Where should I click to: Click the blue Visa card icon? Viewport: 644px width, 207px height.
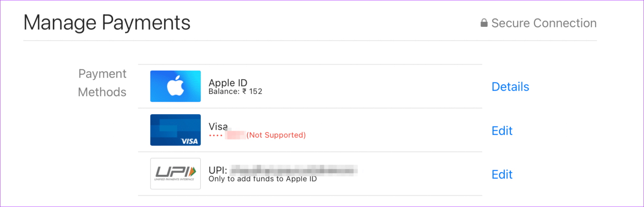175,130
